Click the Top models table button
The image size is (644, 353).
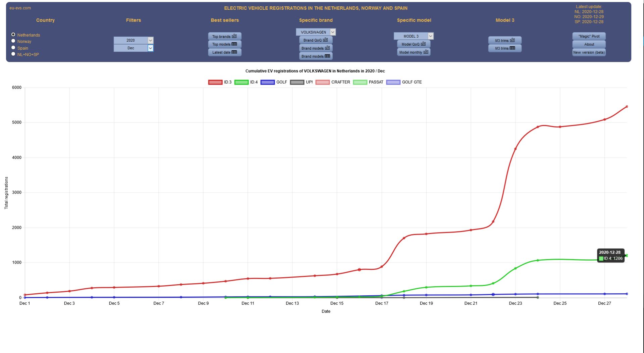[225, 44]
